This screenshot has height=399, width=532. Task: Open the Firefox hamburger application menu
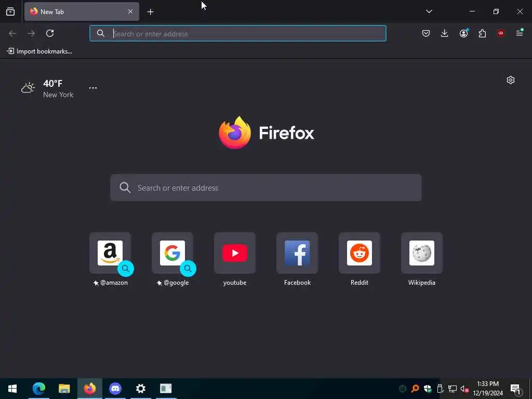tap(520, 33)
